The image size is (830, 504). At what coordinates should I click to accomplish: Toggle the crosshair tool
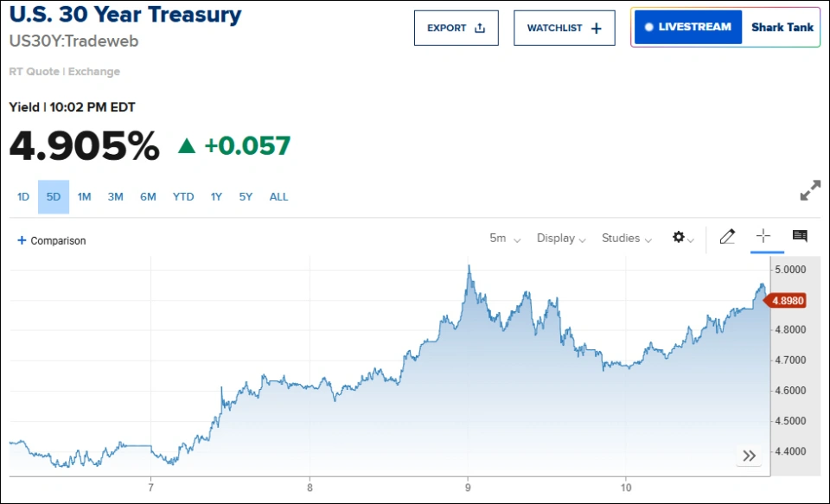763,236
